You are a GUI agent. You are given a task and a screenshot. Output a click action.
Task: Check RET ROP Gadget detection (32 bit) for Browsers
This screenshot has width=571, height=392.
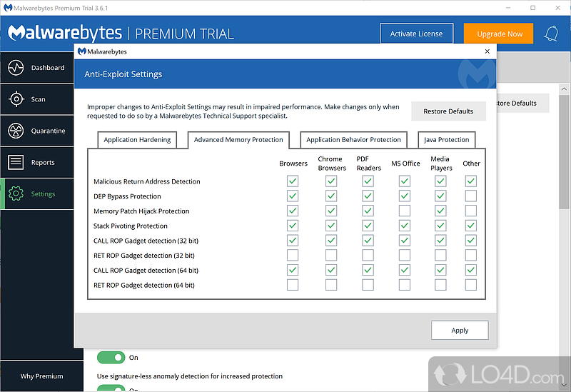click(x=293, y=256)
